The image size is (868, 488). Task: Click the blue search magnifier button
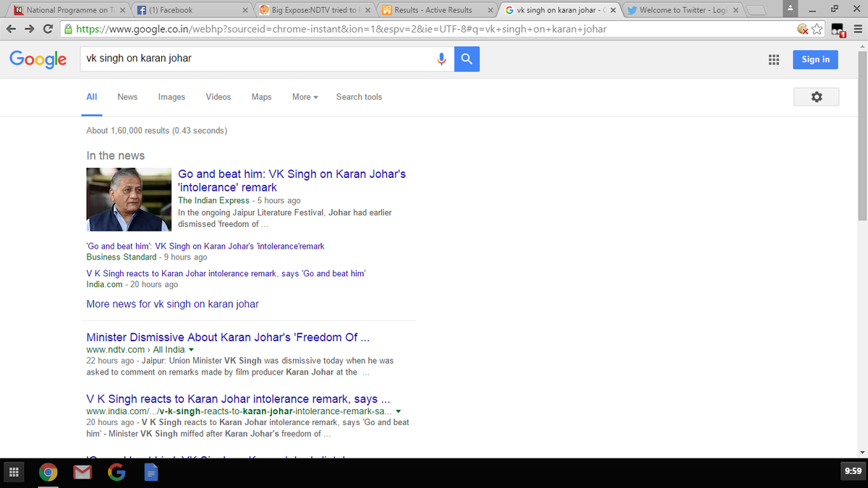tap(467, 59)
